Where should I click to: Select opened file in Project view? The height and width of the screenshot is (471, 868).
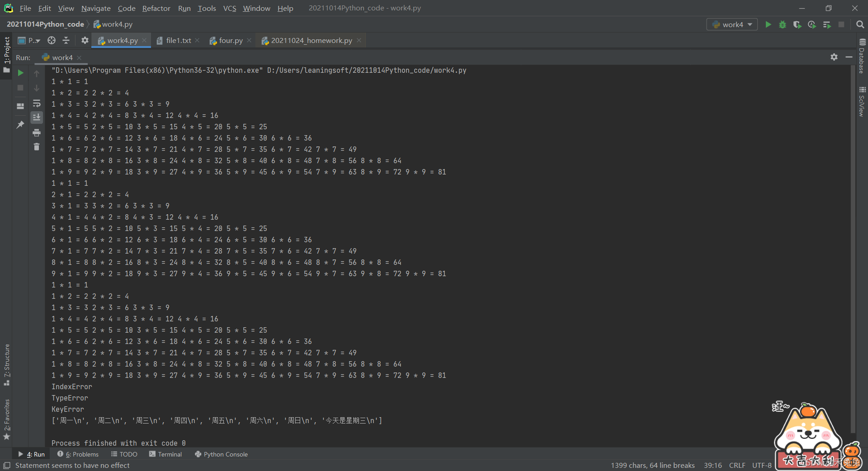[x=51, y=40]
